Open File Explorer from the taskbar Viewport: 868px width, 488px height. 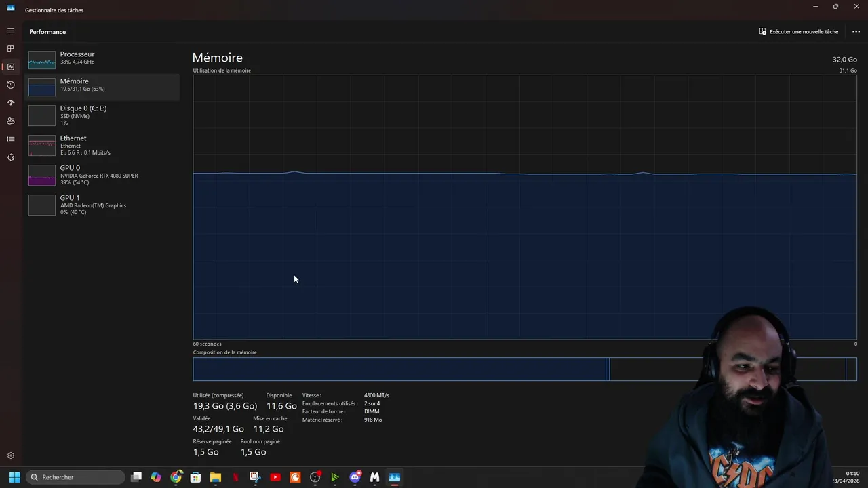216,477
